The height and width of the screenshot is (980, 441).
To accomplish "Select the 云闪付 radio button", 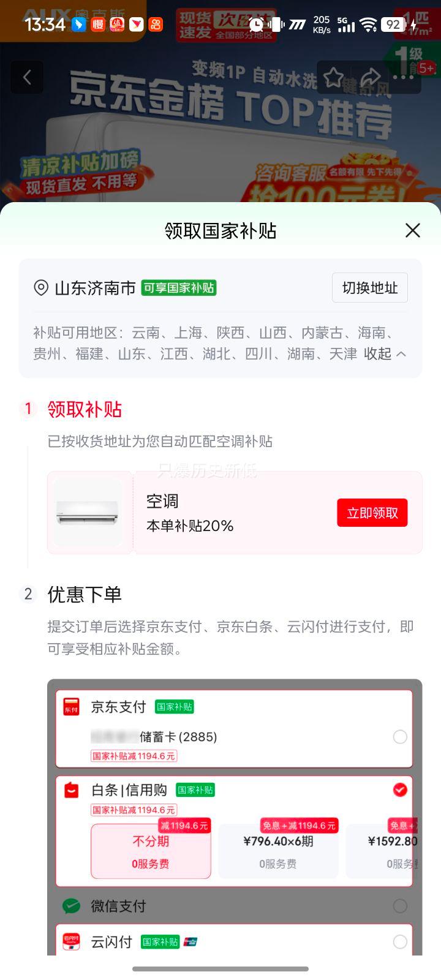I will 400,942.
